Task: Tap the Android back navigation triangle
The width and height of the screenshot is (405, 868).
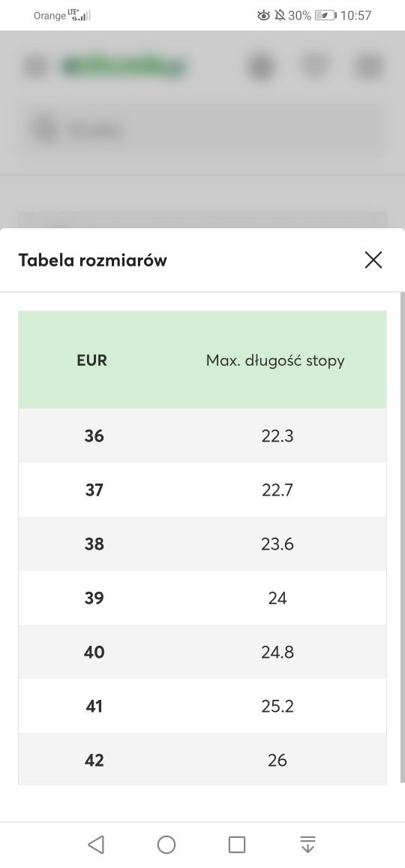Action: click(96, 845)
